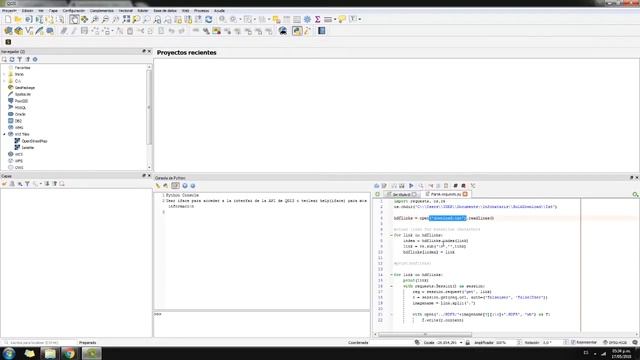Viewport: 640px width, 360px height.
Task: Click the Collapse All icon in Navegador panel
Action: click(27, 59)
